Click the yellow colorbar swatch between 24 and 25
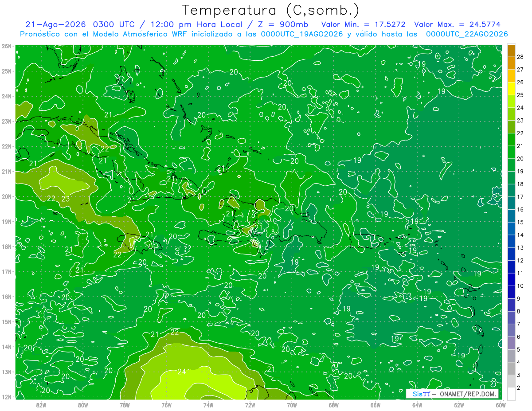This screenshot has height=411, width=532. (x=511, y=89)
